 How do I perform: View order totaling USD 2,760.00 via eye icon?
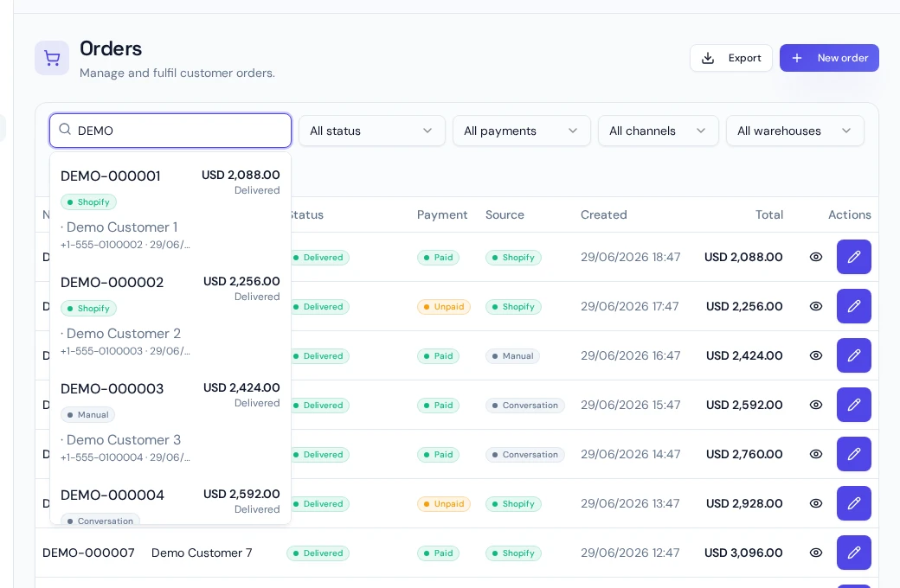[815, 454]
